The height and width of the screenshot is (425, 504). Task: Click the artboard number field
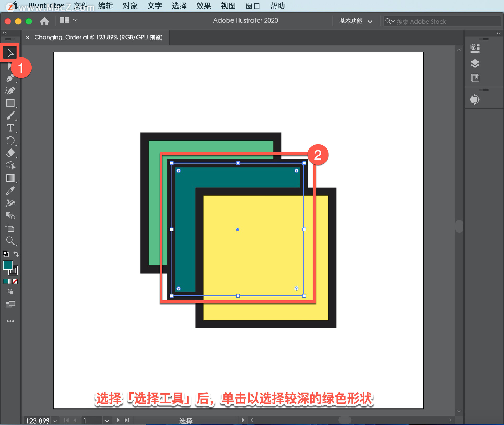(x=92, y=421)
